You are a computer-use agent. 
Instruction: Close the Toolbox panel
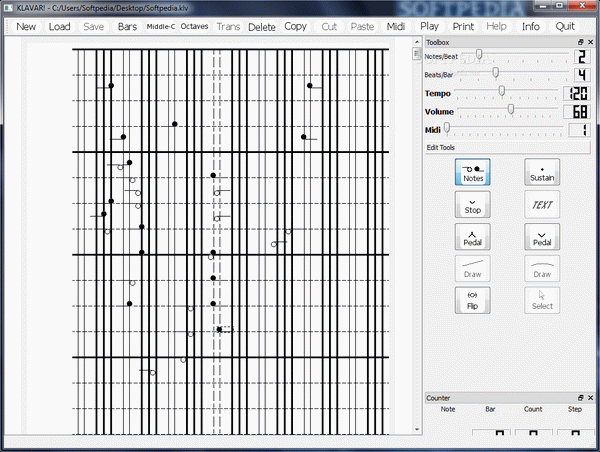point(590,42)
